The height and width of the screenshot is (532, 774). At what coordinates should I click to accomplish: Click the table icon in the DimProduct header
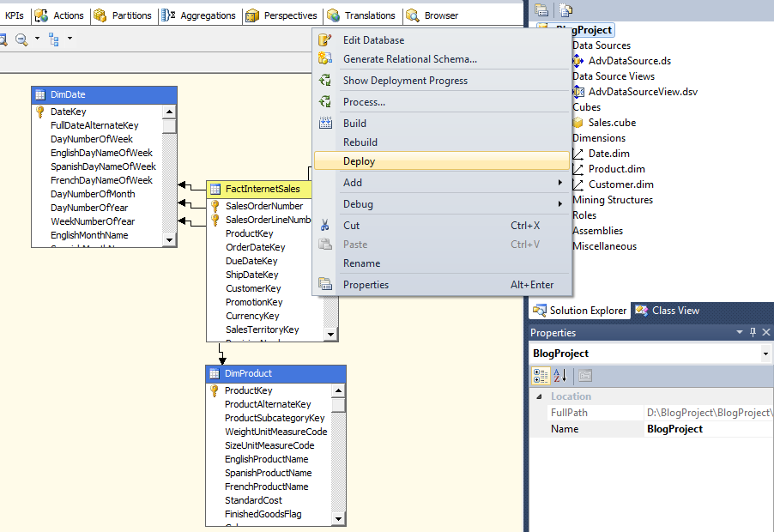pos(215,373)
